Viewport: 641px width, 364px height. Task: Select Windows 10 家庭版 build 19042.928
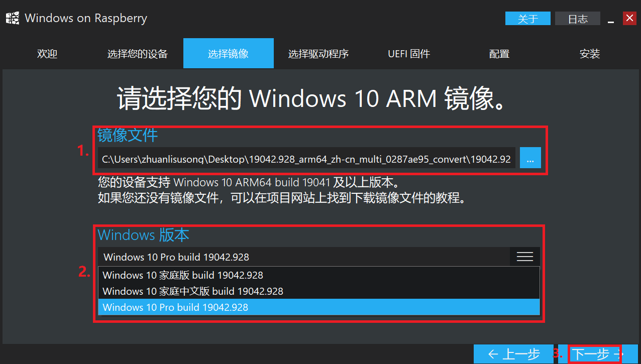click(319, 275)
